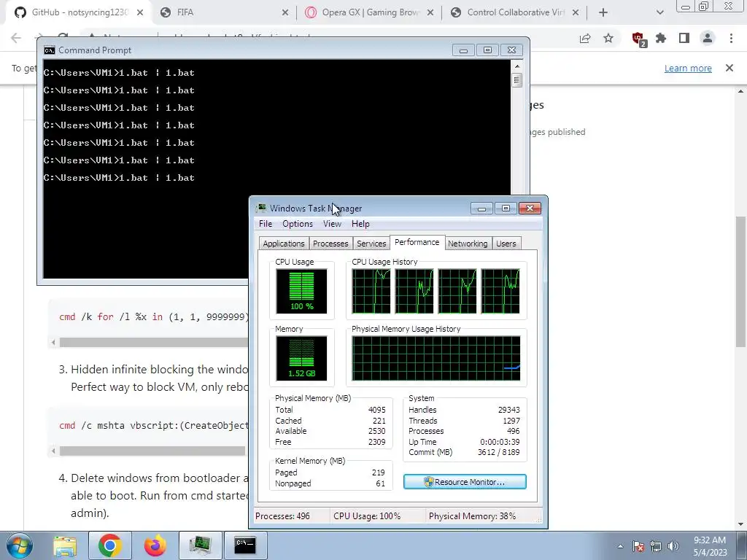Click the Task Manager title bar icon
Image resolution: width=747 pixels, height=560 pixels.
261,208
